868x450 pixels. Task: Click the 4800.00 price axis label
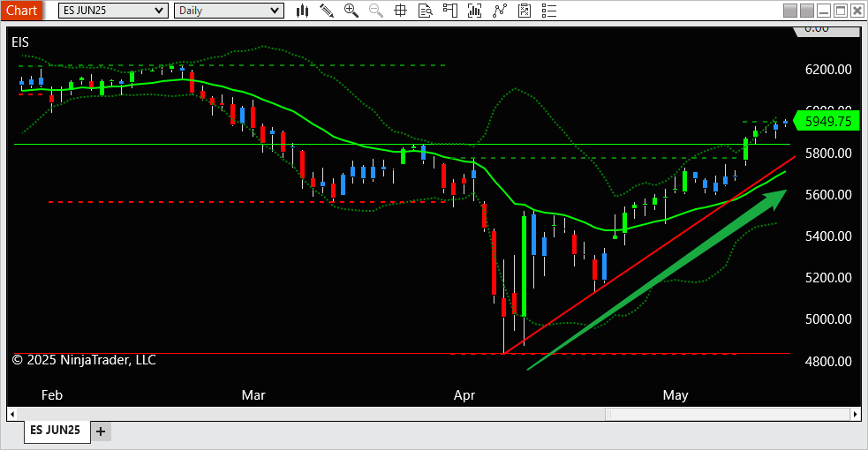click(828, 361)
